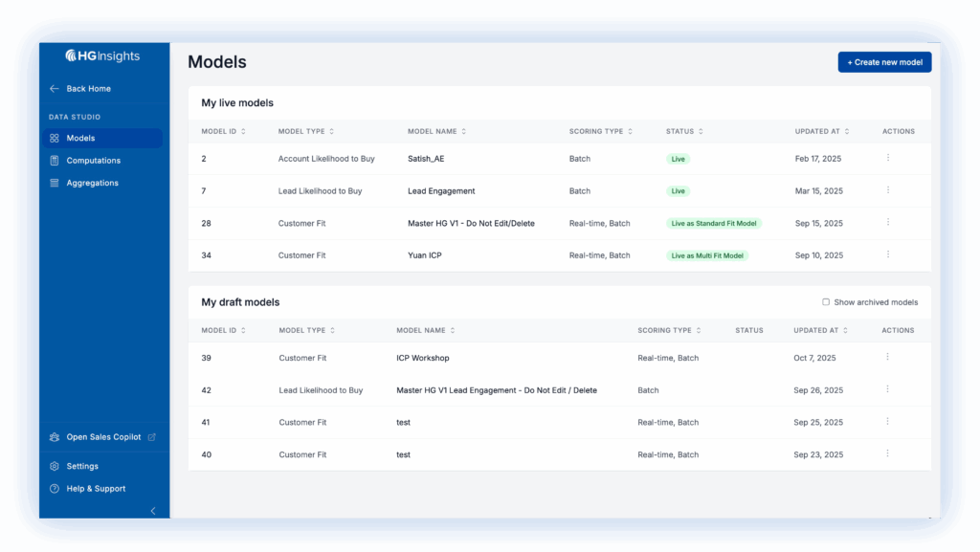The image size is (980, 552).
Task: Click the Create new model button
Action: 884,61
